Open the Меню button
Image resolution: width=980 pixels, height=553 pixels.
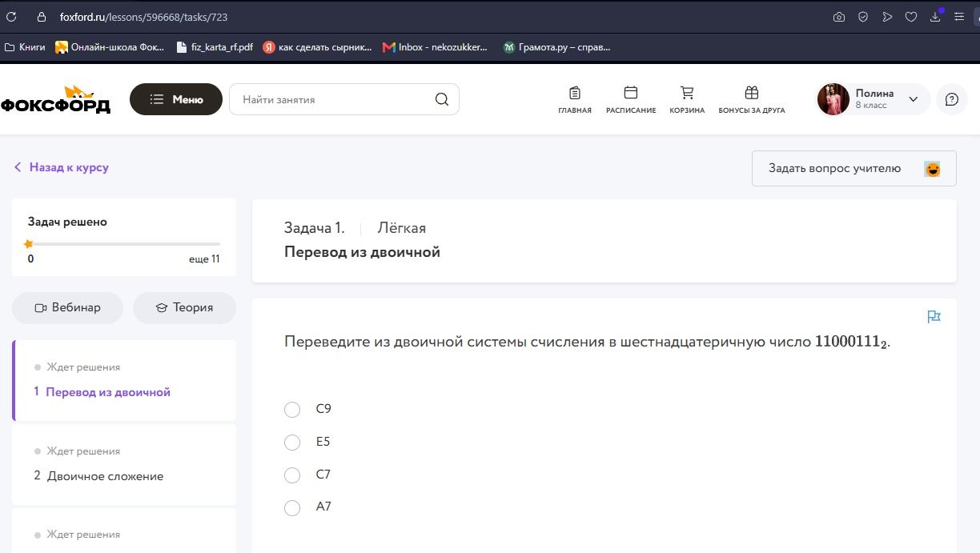[x=176, y=99]
